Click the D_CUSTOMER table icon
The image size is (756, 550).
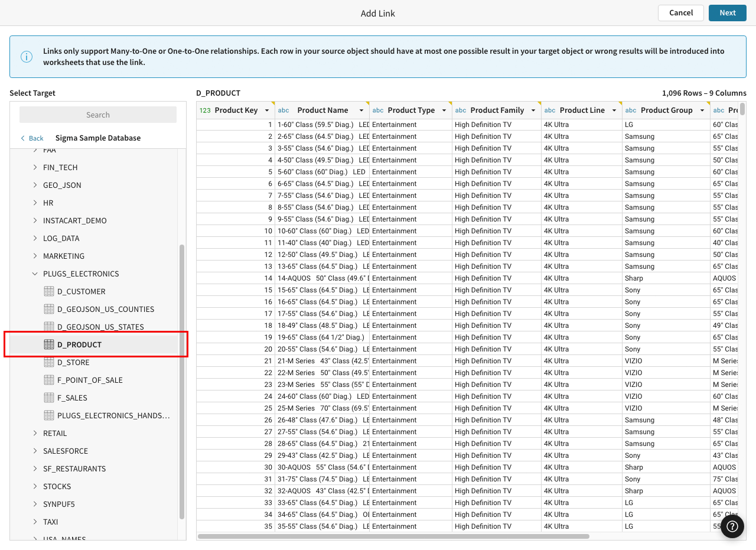pyautogui.click(x=49, y=291)
